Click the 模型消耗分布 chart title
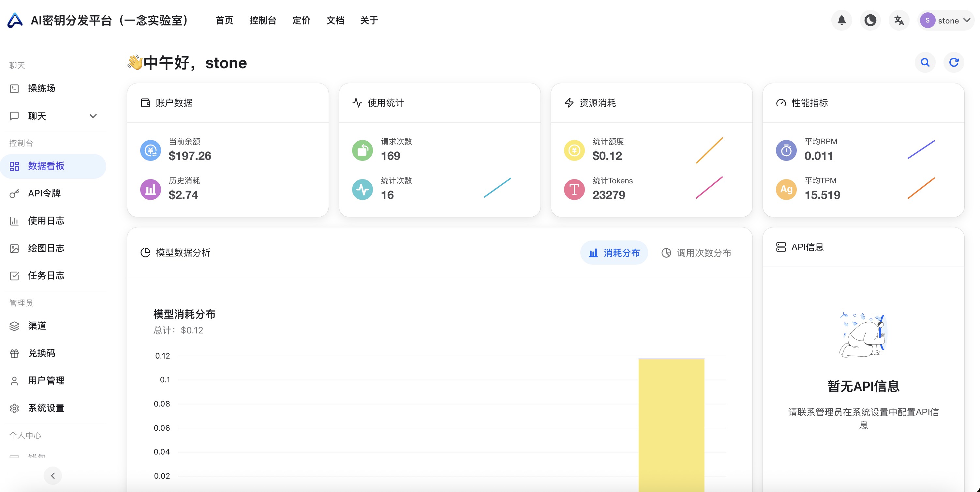This screenshot has height=492, width=980. click(x=184, y=314)
